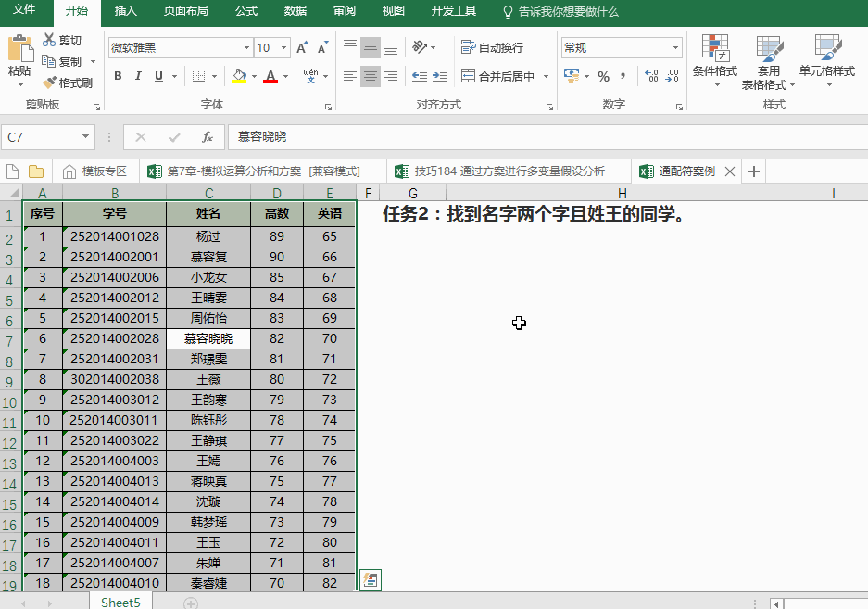Click the Format Painter (格式刷) icon
Screen dimensions: 868x609
pyautogui.click(x=49, y=82)
